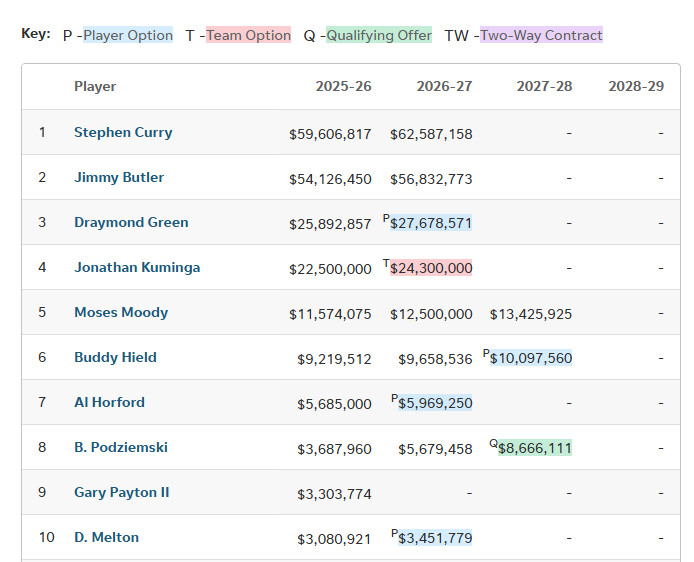Select the 2027-28 column header
Screen dimensions: 694x562
pyautogui.click(x=544, y=86)
